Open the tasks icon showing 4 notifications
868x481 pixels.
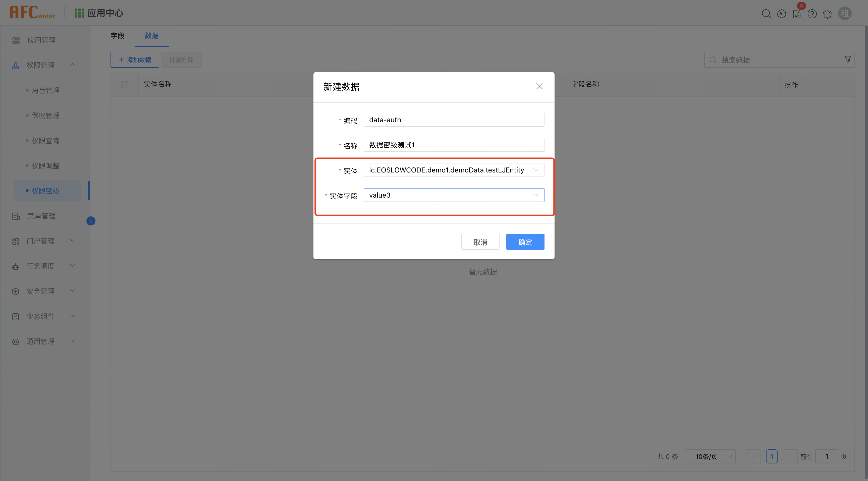[797, 14]
